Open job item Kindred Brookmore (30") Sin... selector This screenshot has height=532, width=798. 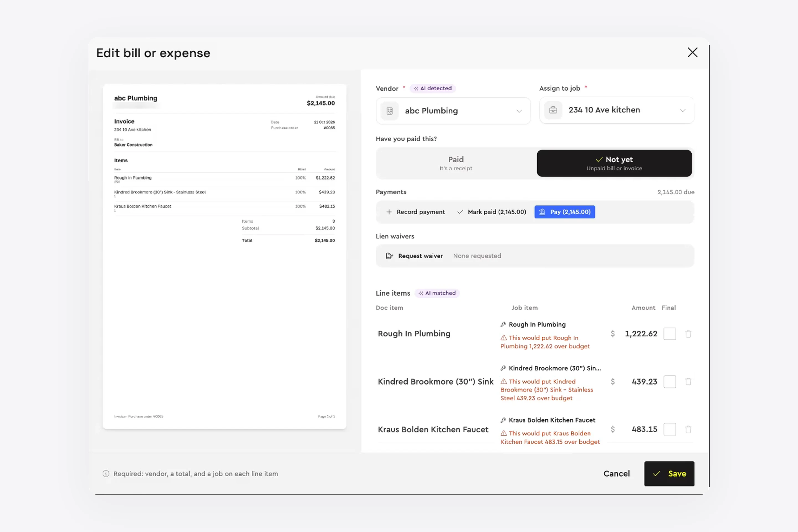551,368
